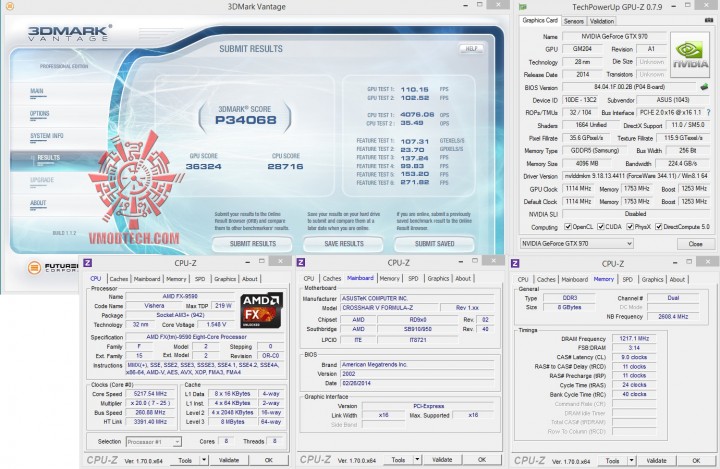Open the NVIDIA GeForce GTX 970 GPU dropdown
Screen dimensions: 720x469
tap(577, 243)
